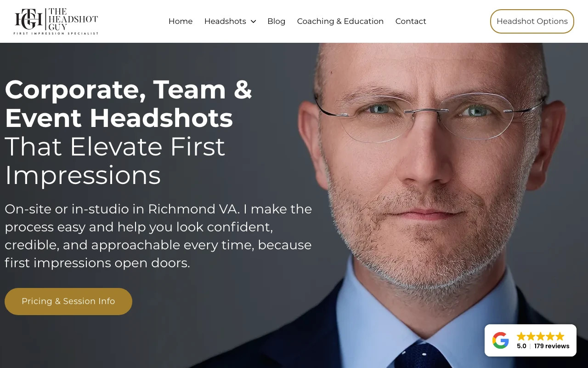
Task: Navigate to the Contact page
Action: pyautogui.click(x=411, y=21)
